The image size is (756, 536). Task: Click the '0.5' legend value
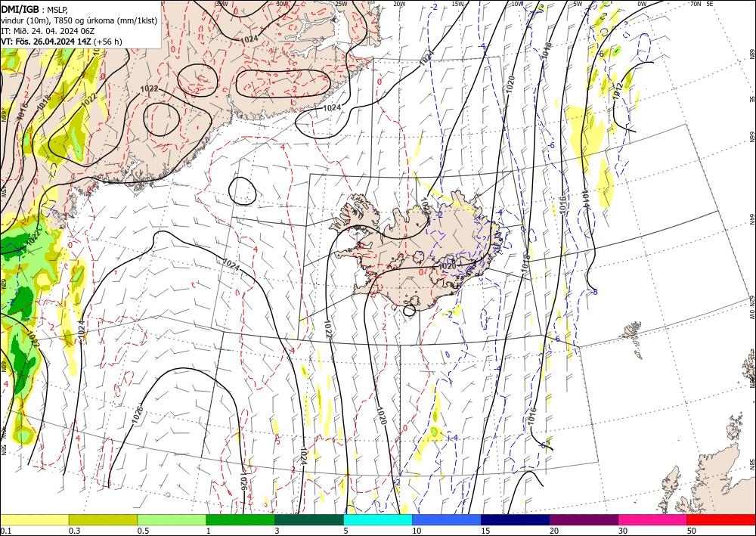pyautogui.click(x=143, y=531)
